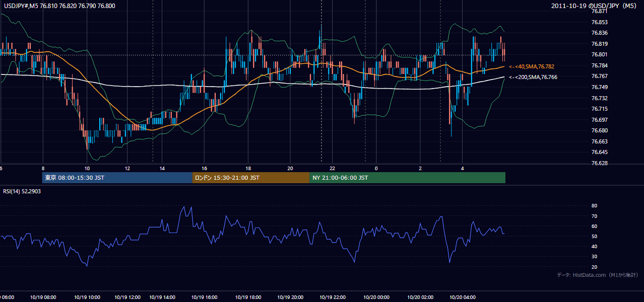644x302 pixels.
Task: Click hour label 18 under price chart
Action: coord(248,169)
